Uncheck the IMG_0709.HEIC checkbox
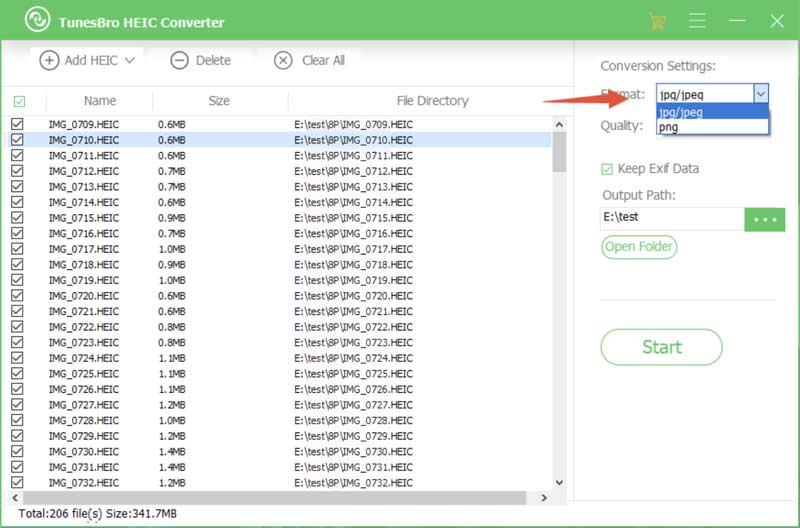Screen dimensions: 800x528 (x=17, y=124)
